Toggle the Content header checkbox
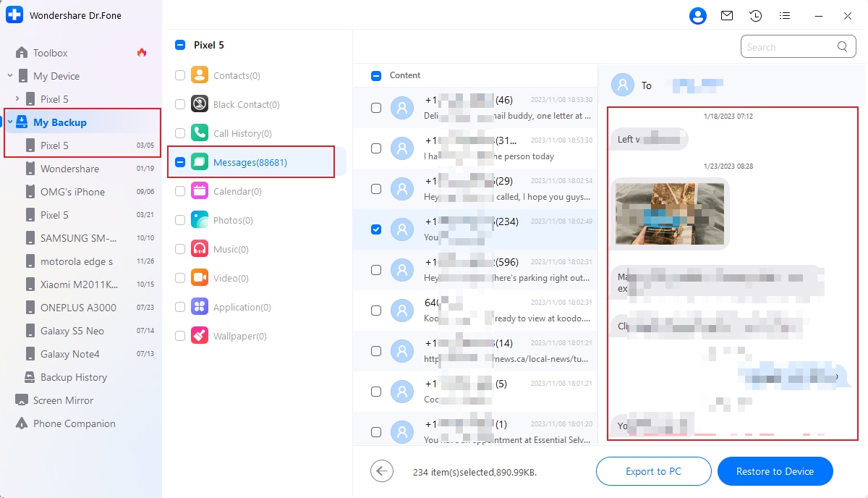The width and height of the screenshot is (868, 498). 376,75
